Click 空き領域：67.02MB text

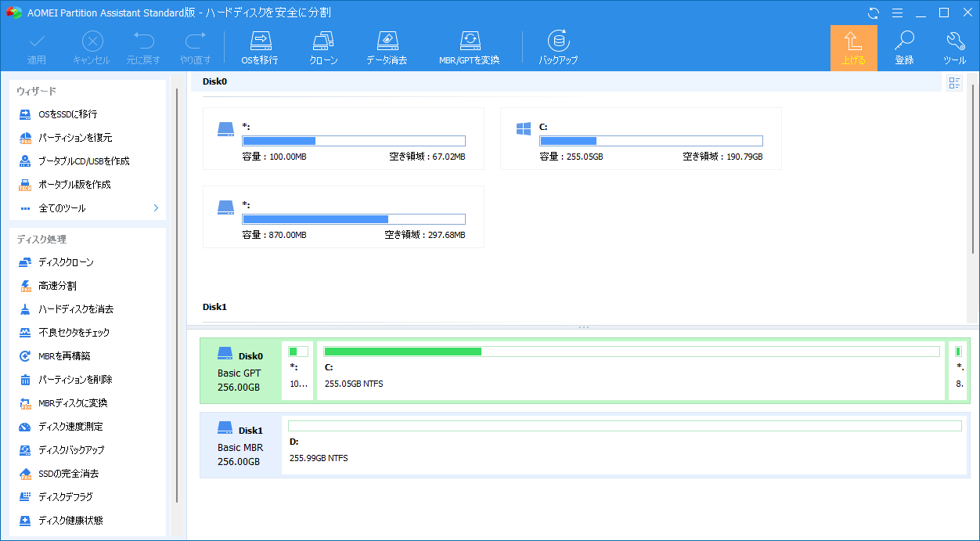click(x=427, y=157)
